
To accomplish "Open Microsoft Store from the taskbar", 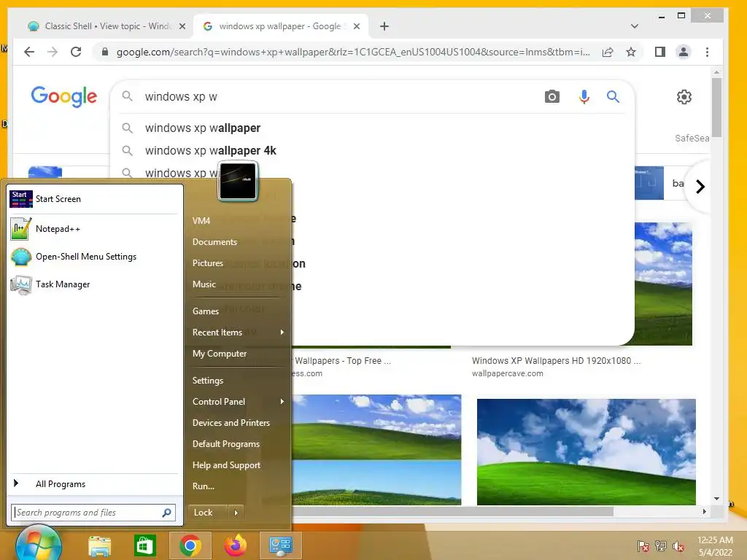I will (x=145, y=545).
